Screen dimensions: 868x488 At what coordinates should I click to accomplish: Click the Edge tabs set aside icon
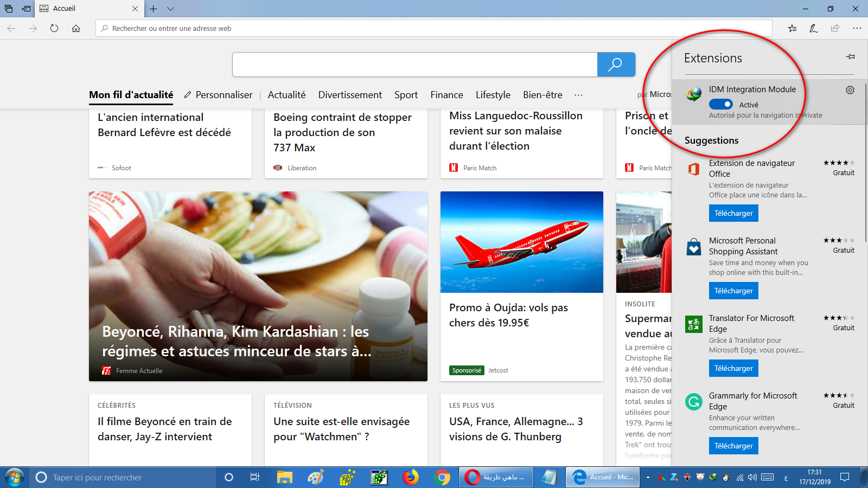9,9
